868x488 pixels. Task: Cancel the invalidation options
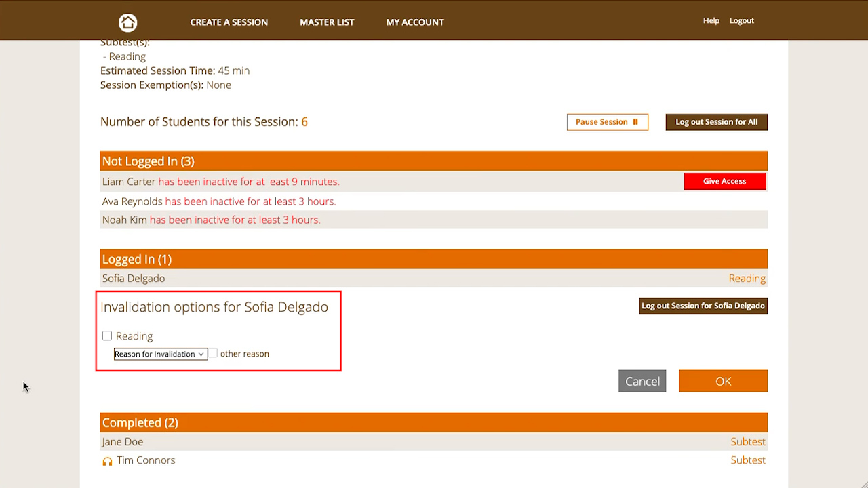coord(642,381)
